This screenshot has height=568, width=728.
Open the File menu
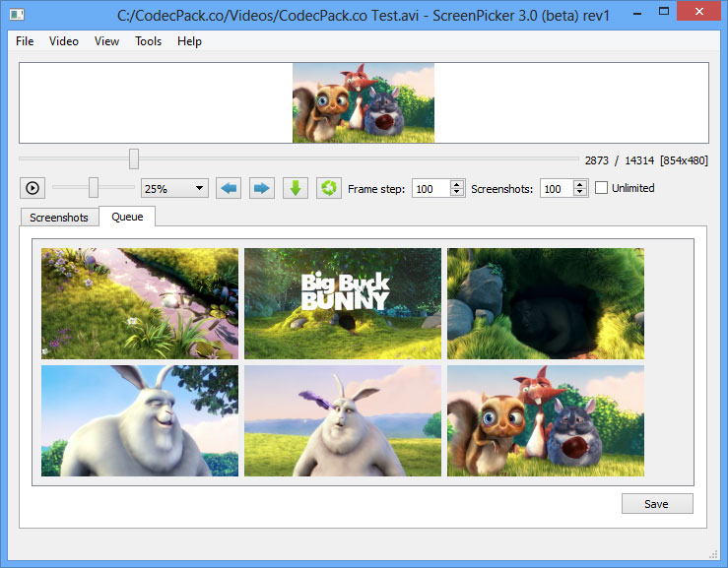[25, 41]
